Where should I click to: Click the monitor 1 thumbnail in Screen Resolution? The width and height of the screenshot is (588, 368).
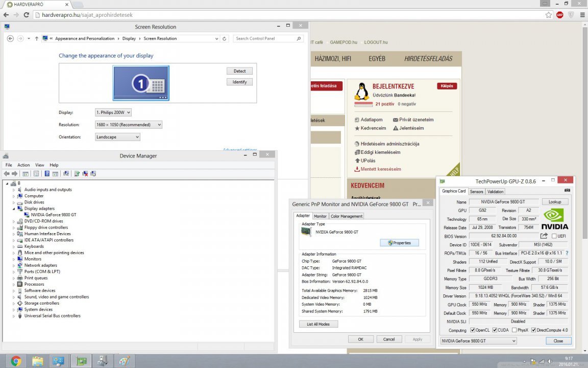(141, 83)
